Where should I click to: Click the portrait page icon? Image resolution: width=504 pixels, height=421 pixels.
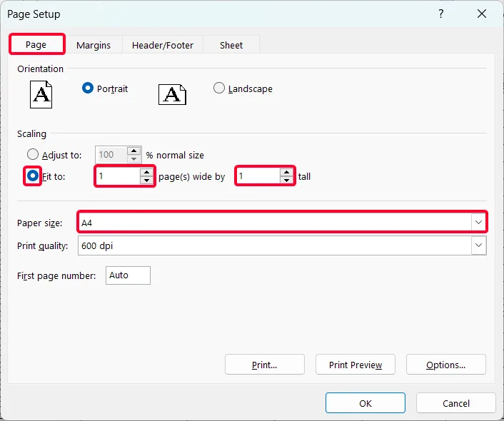pos(41,94)
